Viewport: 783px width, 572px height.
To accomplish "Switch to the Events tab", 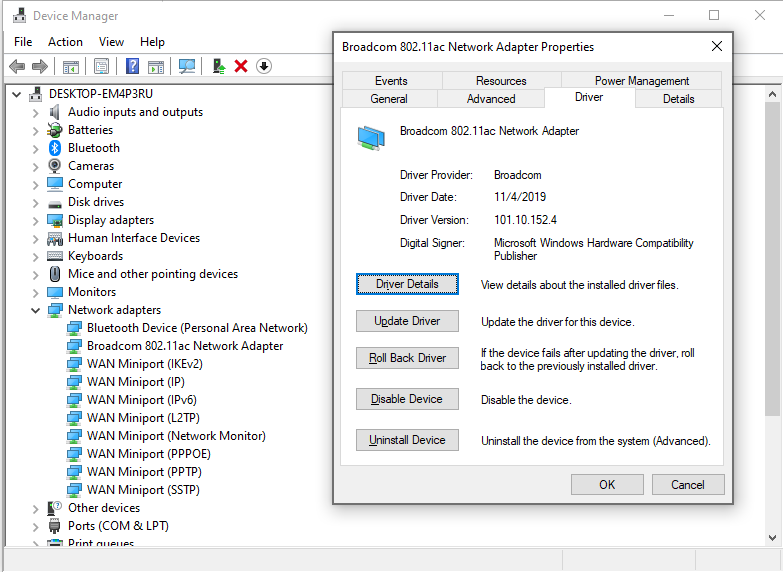I will (x=392, y=80).
